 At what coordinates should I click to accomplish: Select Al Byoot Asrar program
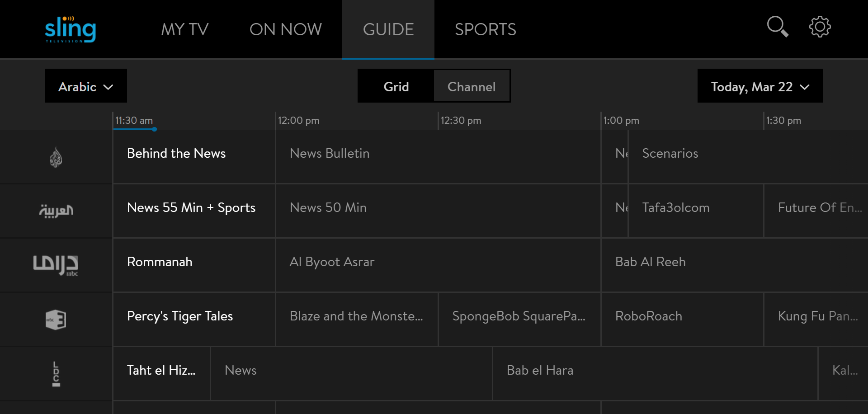click(x=438, y=265)
